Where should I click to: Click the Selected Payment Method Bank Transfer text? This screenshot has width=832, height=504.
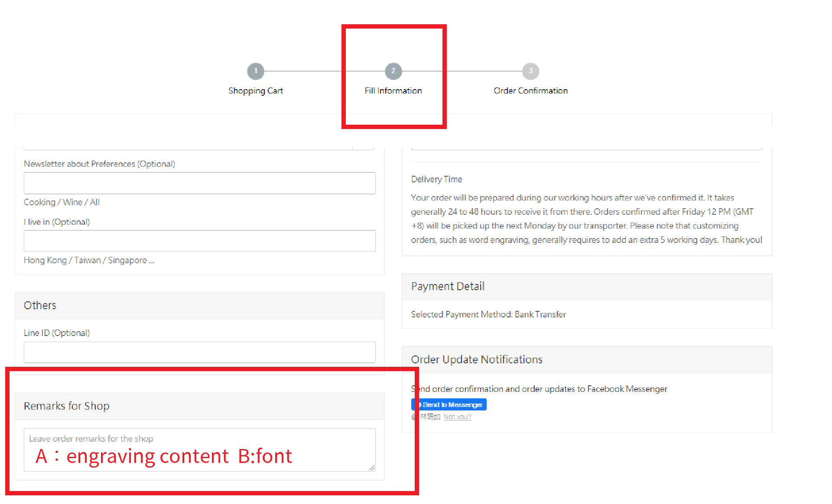tap(488, 314)
